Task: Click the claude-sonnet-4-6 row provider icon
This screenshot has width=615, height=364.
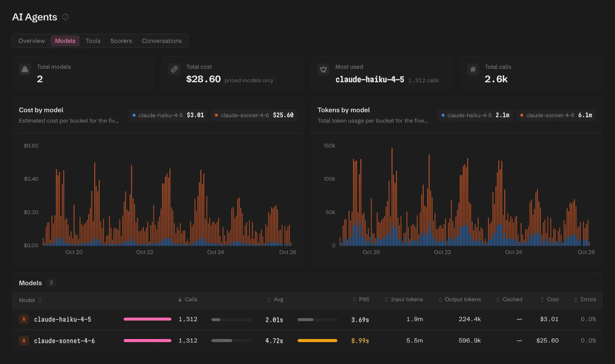Action: coord(24,341)
